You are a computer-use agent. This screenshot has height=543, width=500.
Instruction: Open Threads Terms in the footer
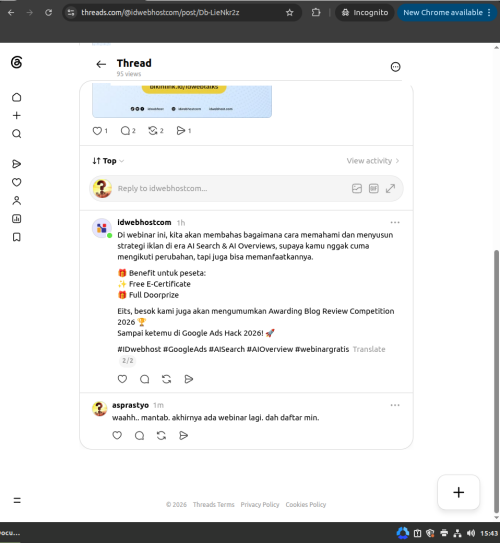point(213,505)
